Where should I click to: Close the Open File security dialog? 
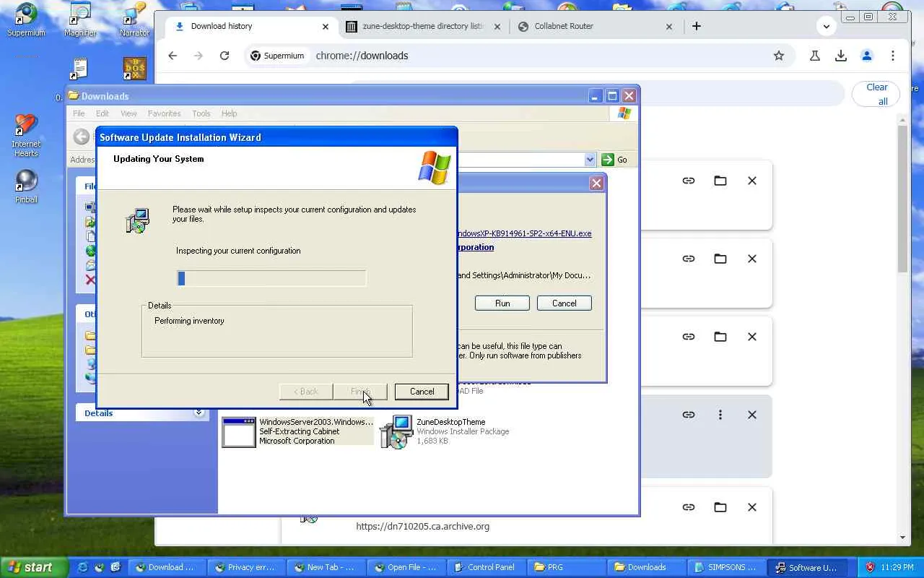596,184
